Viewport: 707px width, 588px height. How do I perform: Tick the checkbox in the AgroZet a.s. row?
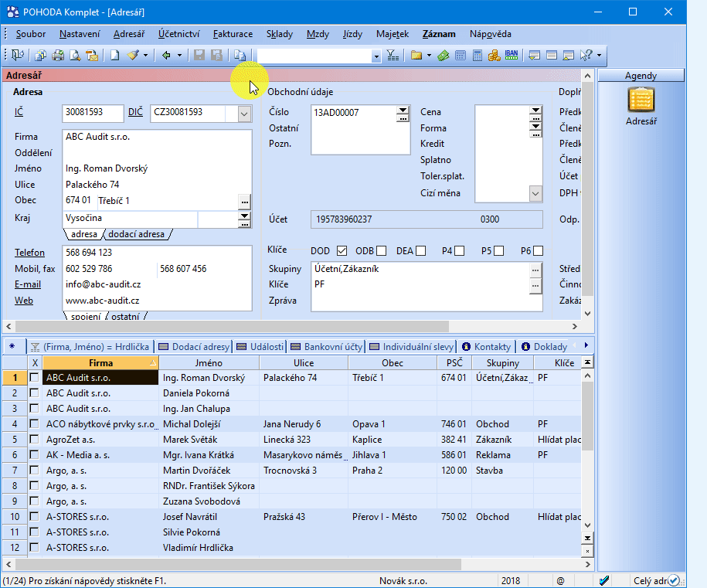[34, 439]
